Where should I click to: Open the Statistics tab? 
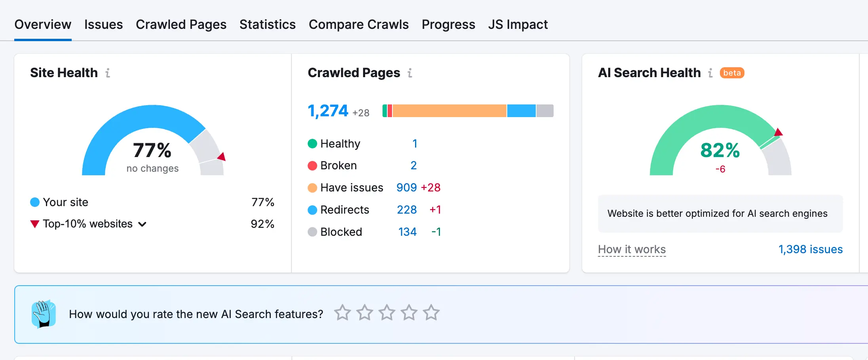point(267,25)
